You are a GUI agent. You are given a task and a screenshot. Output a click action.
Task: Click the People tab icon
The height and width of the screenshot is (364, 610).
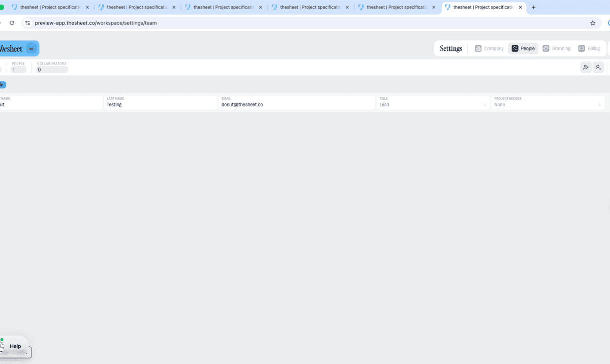[515, 49]
